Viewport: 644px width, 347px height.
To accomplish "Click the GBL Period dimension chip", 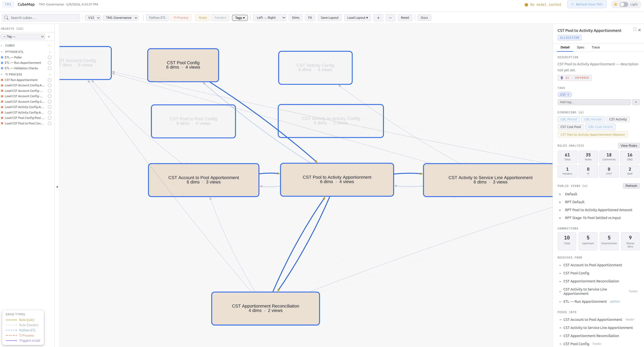I will click(x=568, y=119).
